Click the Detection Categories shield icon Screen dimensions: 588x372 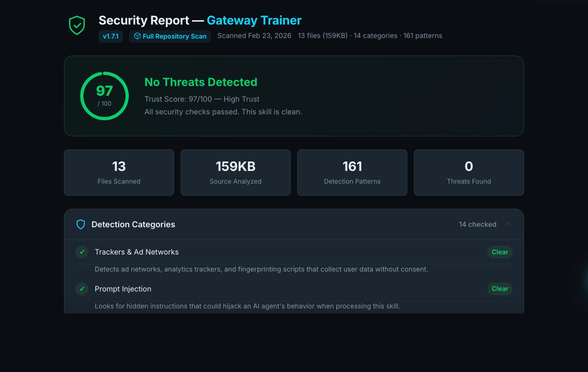pos(81,224)
